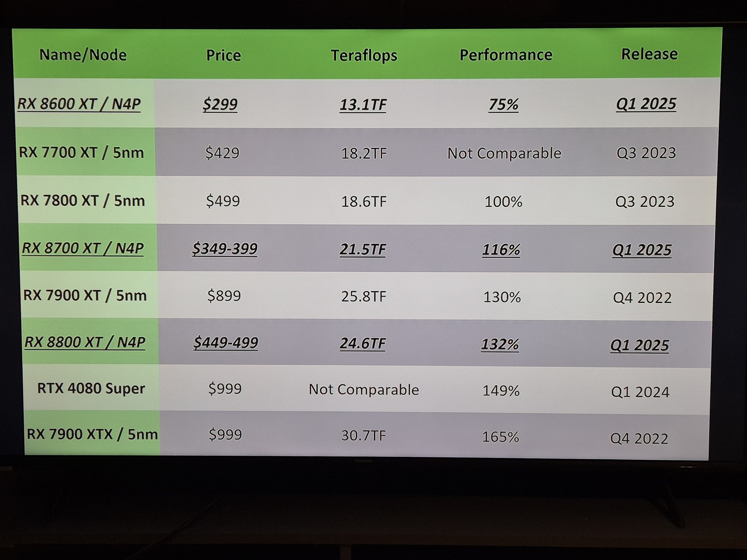Click the Name/Node column header
Viewport: 747px width, 560px height.
tap(83, 55)
